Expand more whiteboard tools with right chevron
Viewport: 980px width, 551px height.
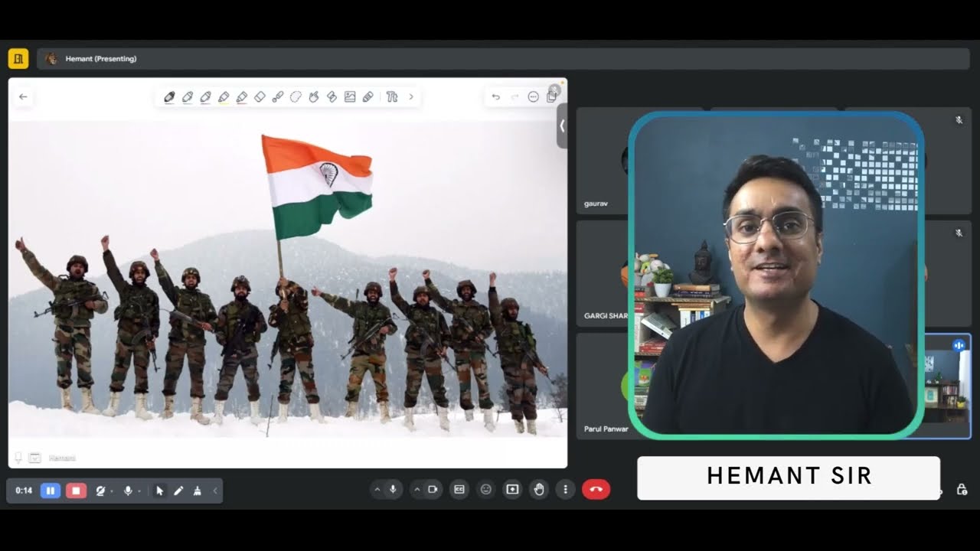click(x=411, y=97)
